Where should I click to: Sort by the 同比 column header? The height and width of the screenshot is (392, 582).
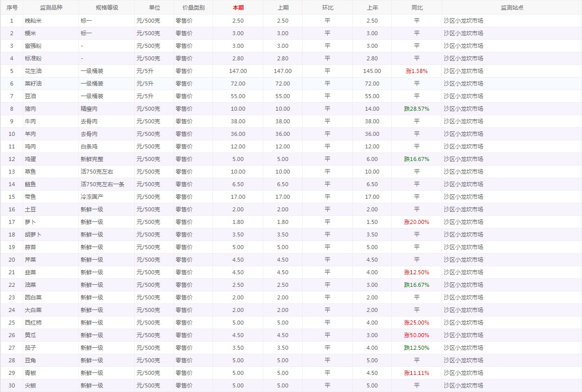(x=416, y=8)
